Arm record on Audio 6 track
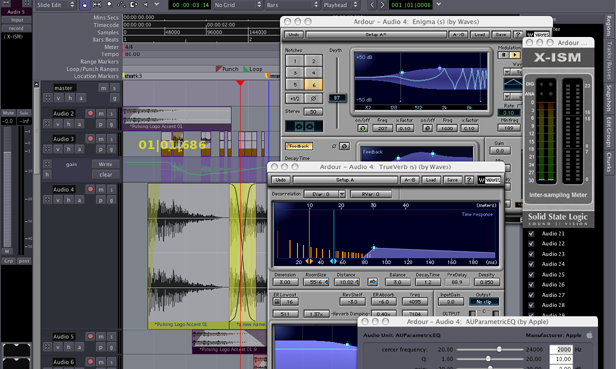The height and width of the screenshot is (369, 616). pyautogui.click(x=90, y=362)
